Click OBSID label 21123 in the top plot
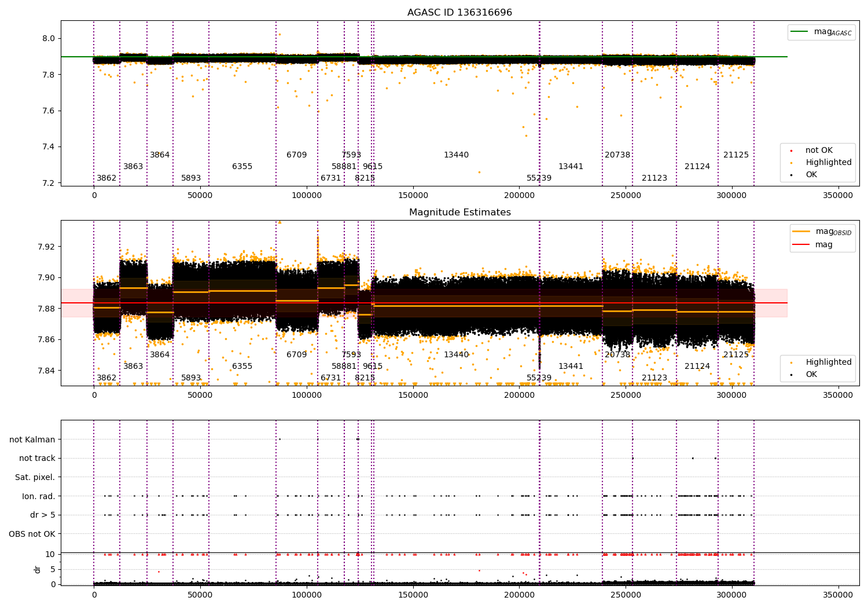The image size is (868, 608). point(654,178)
